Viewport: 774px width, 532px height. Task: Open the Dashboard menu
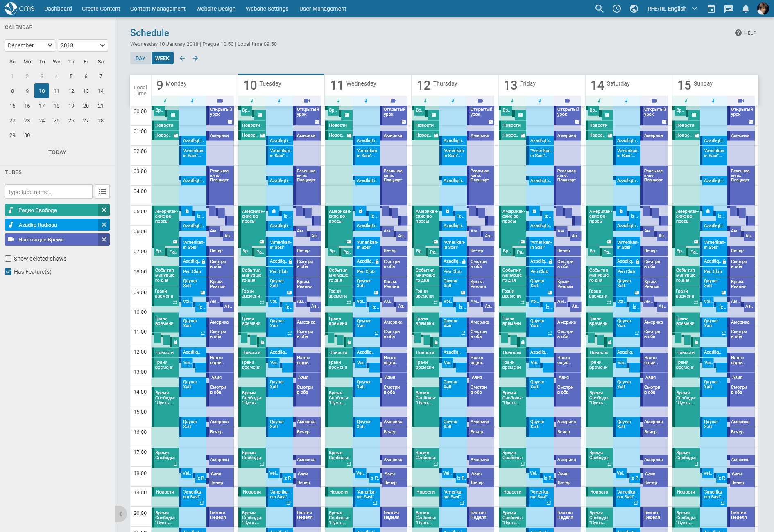click(58, 9)
